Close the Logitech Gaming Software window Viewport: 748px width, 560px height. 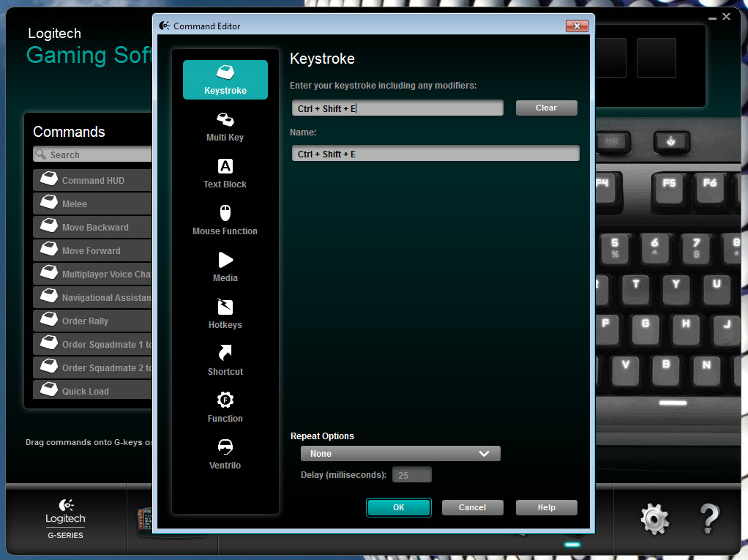(x=727, y=17)
